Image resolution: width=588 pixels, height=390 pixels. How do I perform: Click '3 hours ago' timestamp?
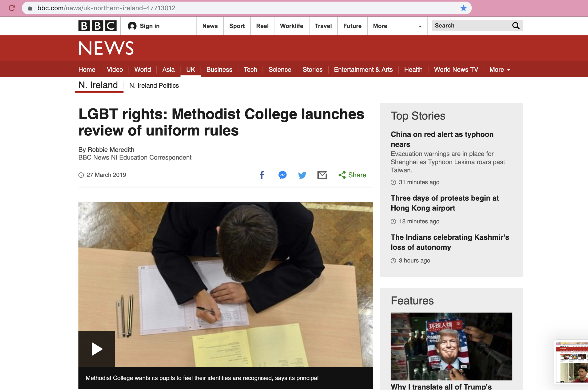414,260
